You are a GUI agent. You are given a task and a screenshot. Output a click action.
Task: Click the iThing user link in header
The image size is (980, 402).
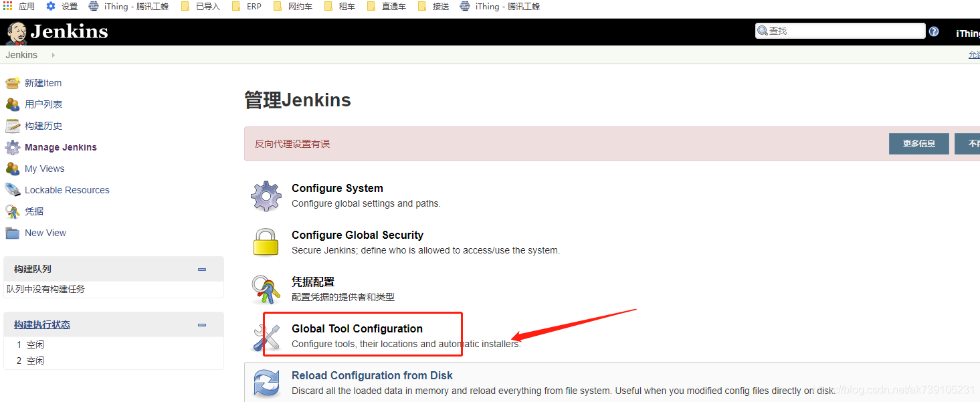(968, 33)
